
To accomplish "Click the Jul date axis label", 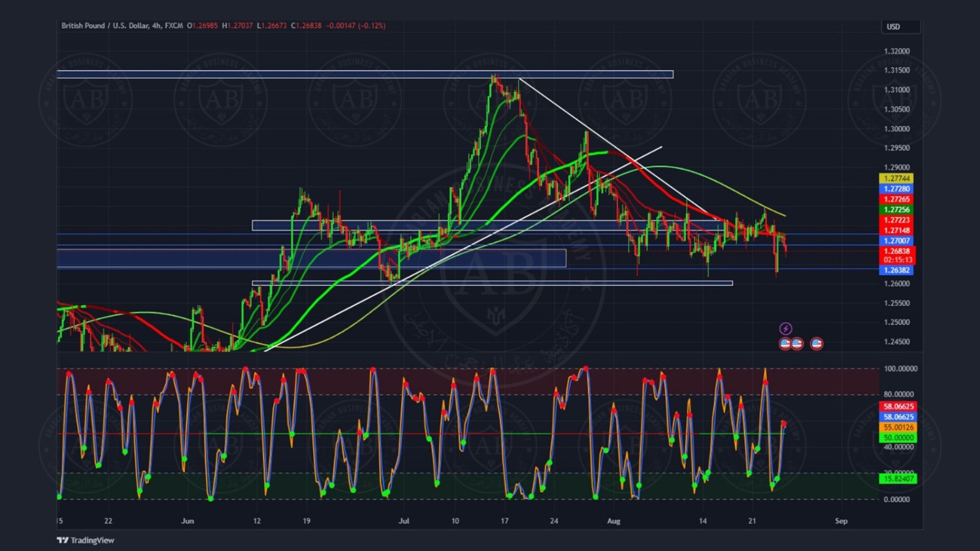I will pos(404,521).
